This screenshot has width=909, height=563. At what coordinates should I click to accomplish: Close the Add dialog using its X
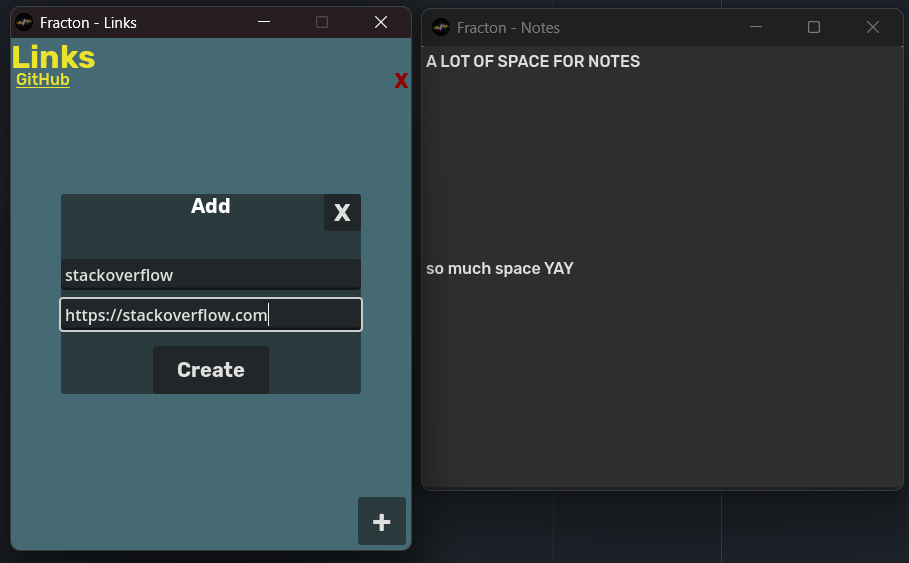(x=342, y=212)
